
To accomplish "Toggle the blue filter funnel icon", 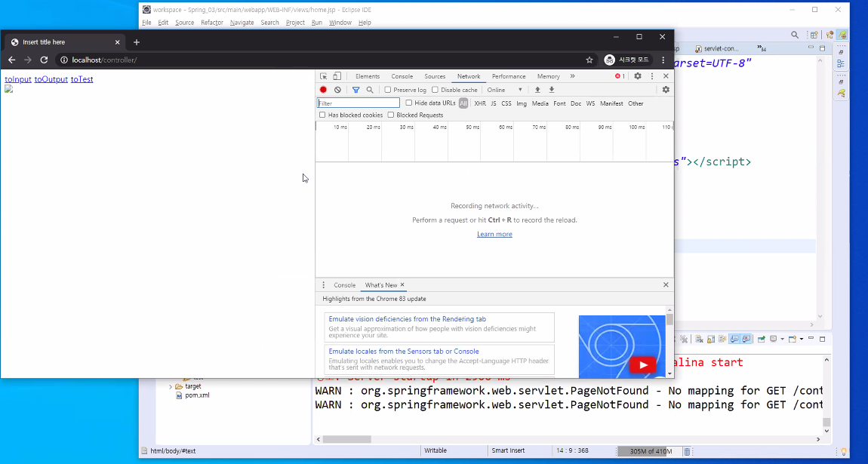I will [x=356, y=90].
